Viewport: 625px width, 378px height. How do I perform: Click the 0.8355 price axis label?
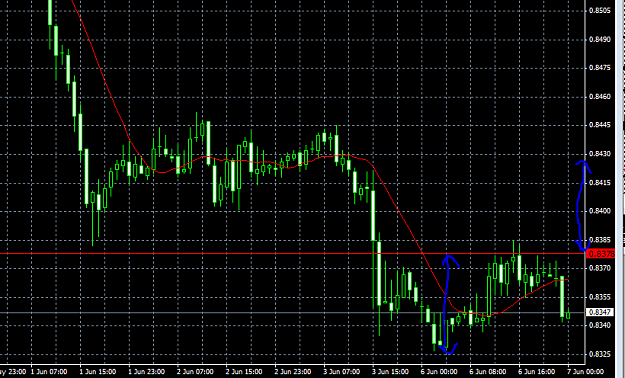[x=600, y=297]
